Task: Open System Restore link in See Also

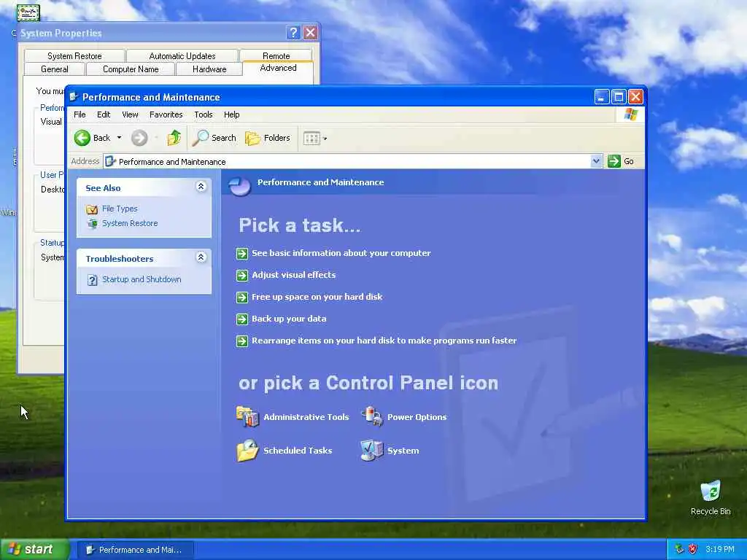Action: pyautogui.click(x=130, y=223)
